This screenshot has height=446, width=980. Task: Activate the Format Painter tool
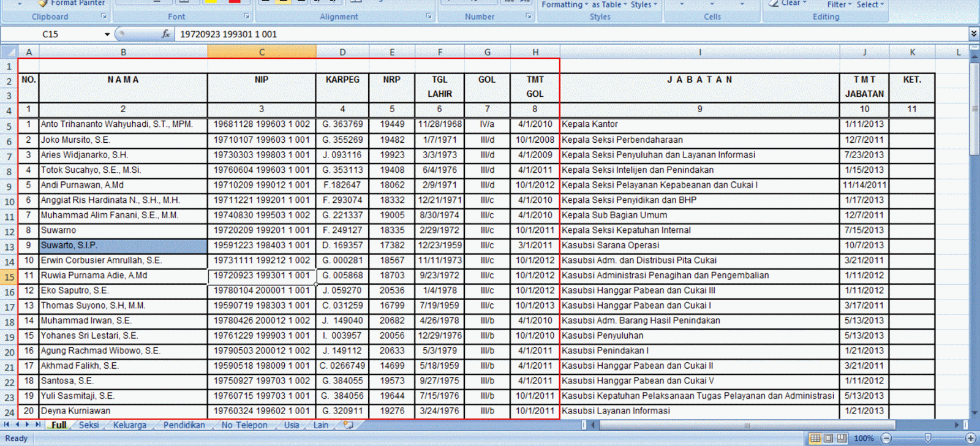pos(71,3)
